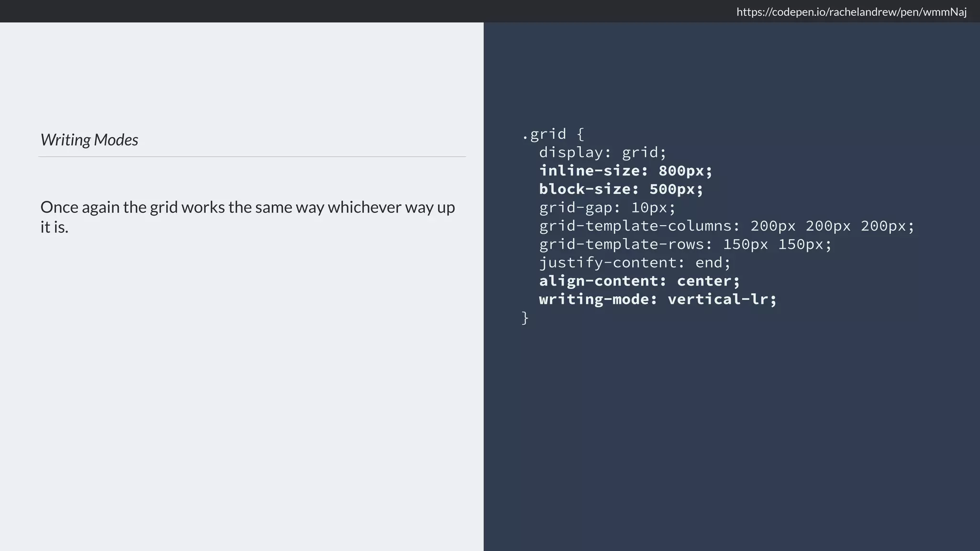Click the closing curly brace of the rule
Viewport: 980px width, 551px height.
coord(525,318)
